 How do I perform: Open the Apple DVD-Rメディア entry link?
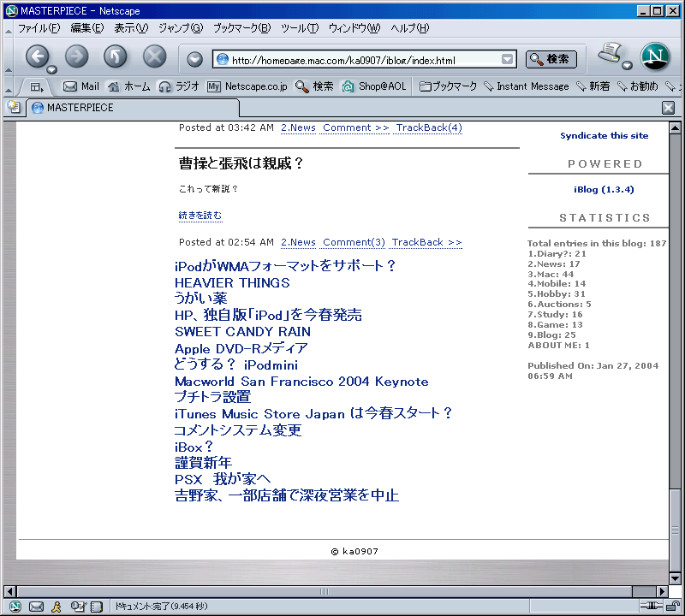(241, 348)
